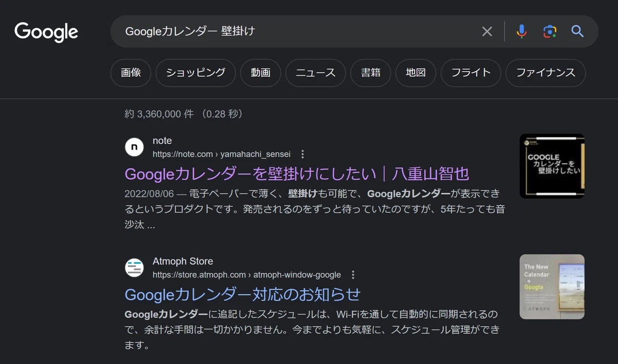Open the note result thumbnail image
The image size is (618, 364).
click(552, 166)
